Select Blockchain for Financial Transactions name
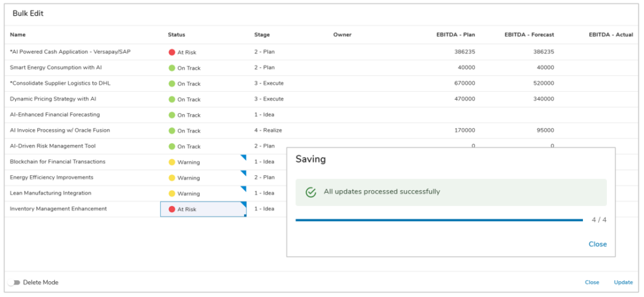The image size is (644, 297). click(57, 161)
